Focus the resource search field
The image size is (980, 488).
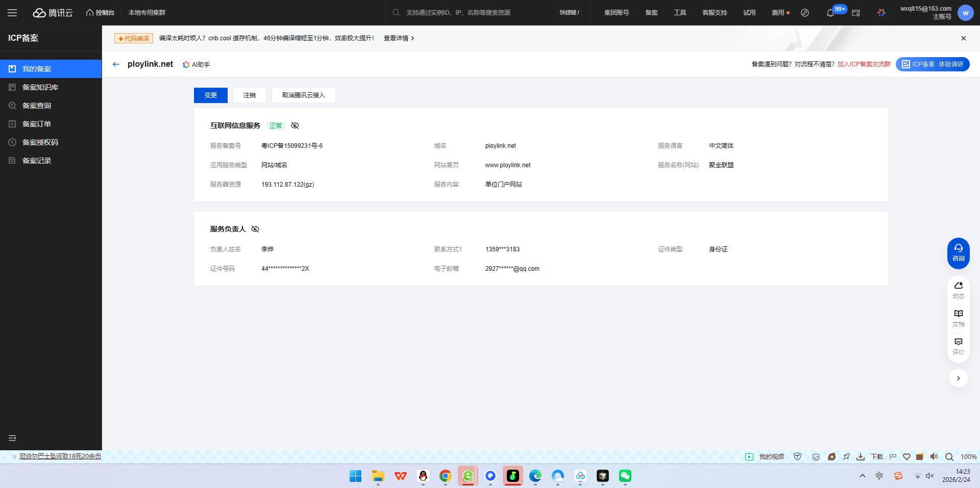[475, 13]
